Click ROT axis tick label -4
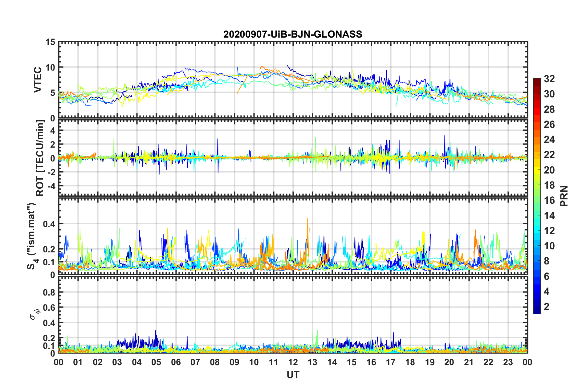The height and width of the screenshot is (392, 586). point(51,186)
